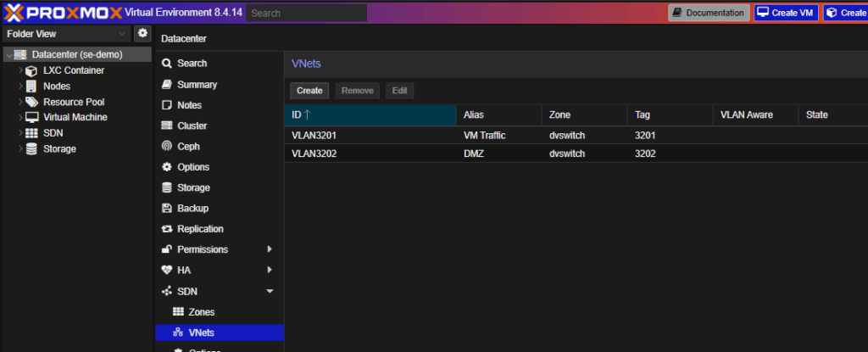Image resolution: width=868 pixels, height=352 pixels.
Task: Click the Summary book icon
Action: click(x=167, y=84)
